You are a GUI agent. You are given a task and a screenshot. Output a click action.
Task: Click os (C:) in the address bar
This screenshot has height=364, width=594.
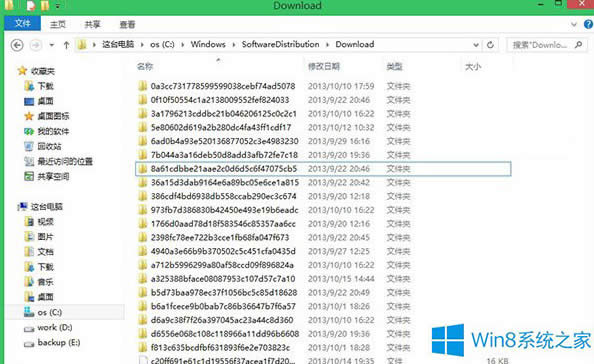click(x=162, y=44)
